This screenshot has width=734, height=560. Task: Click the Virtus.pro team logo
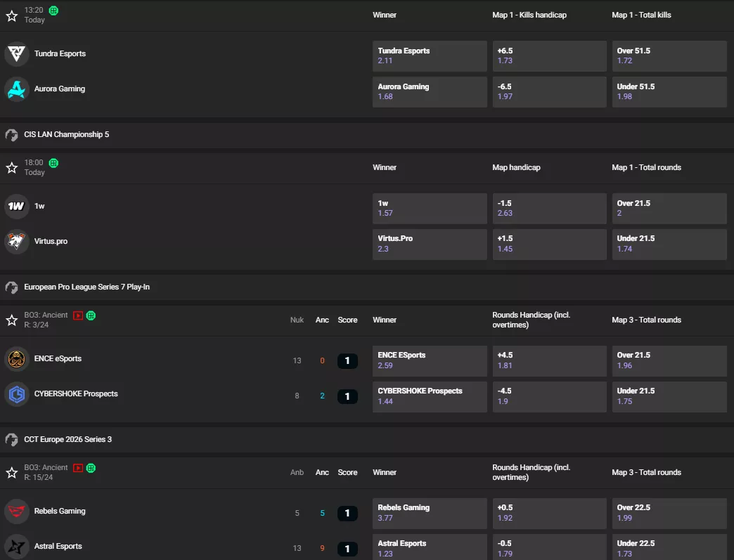click(x=17, y=242)
